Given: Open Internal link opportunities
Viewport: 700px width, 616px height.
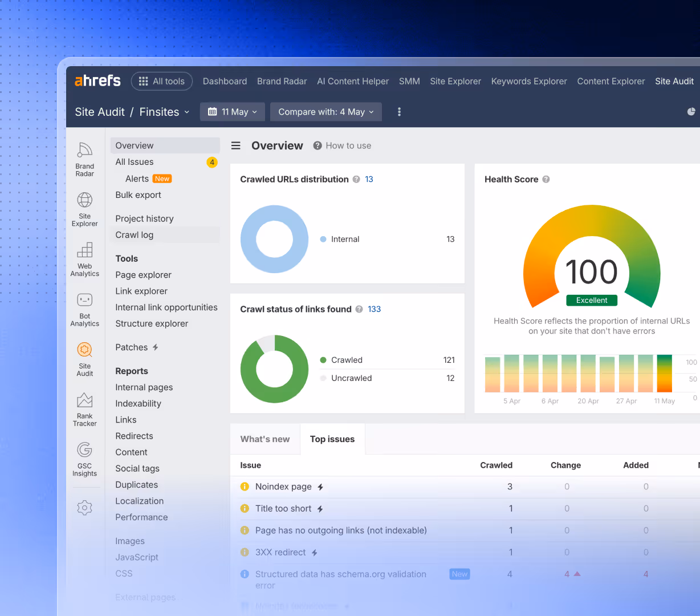Looking at the screenshot, I should click(x=166, y=307).
